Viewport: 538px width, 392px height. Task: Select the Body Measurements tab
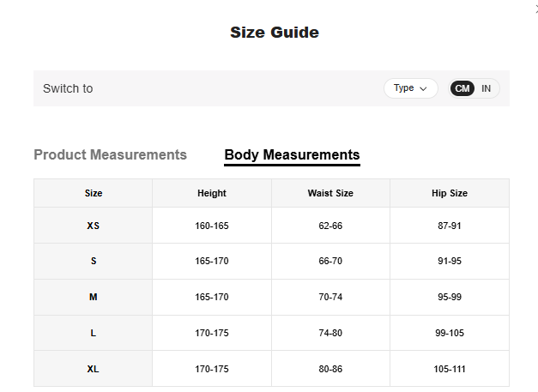[292, 155]
